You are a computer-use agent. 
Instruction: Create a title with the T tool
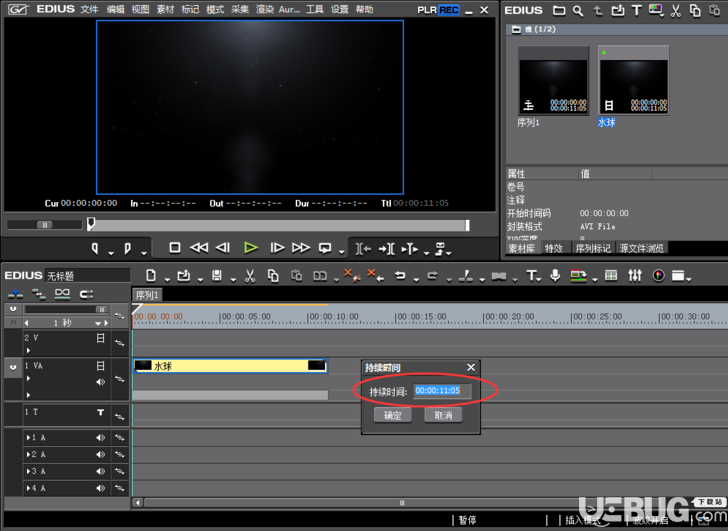531,276
